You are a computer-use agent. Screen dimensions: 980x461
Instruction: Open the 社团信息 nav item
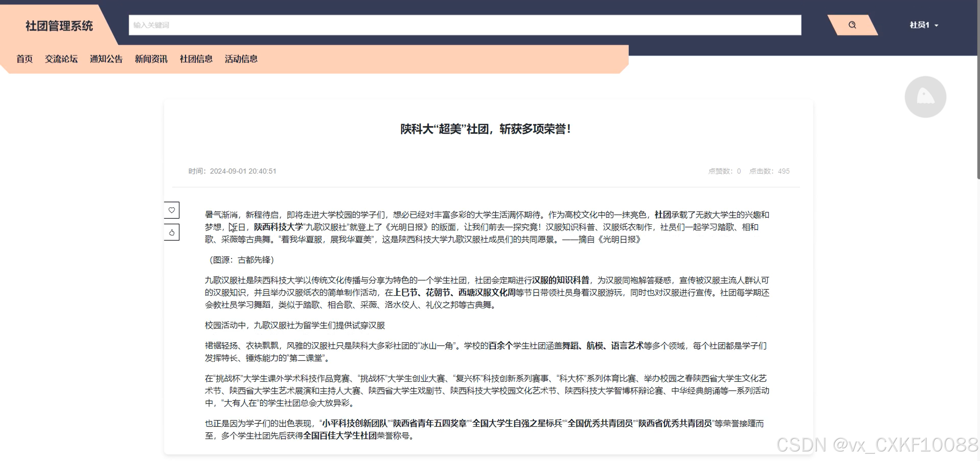tap(196, 59)
